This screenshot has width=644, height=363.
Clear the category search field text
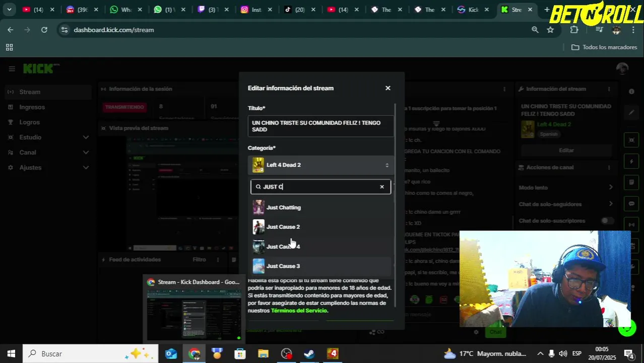pos(382,187)
